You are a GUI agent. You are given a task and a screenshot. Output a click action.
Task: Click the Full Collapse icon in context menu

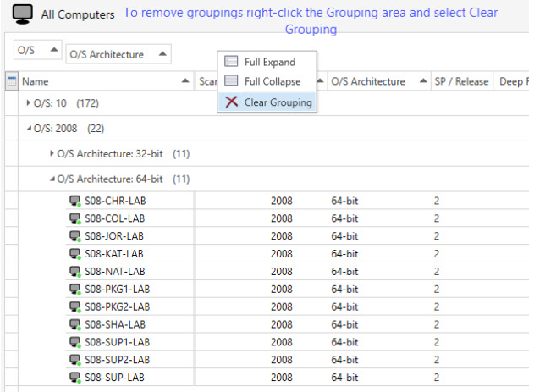coord(231,80)
